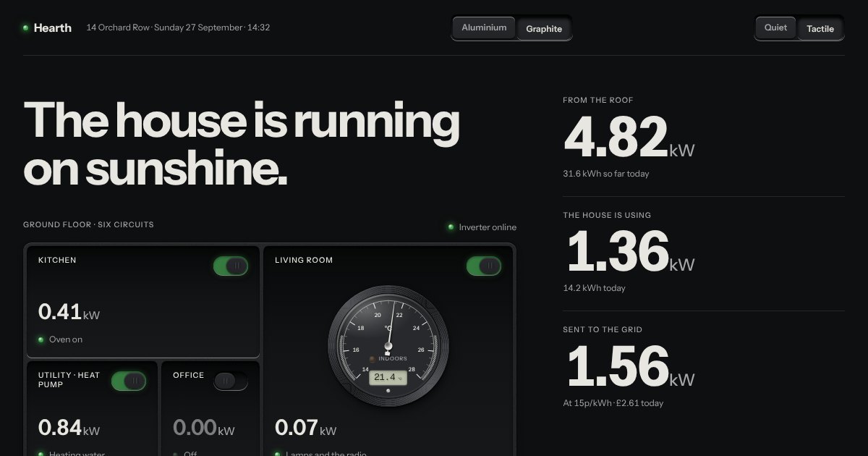Click the 4.82 kW roof generation figure
This screenshot has width=868, height=456.
coord(629,137)
